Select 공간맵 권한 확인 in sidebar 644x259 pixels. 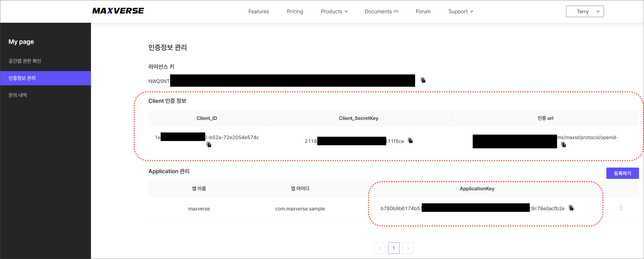[45, 61]
